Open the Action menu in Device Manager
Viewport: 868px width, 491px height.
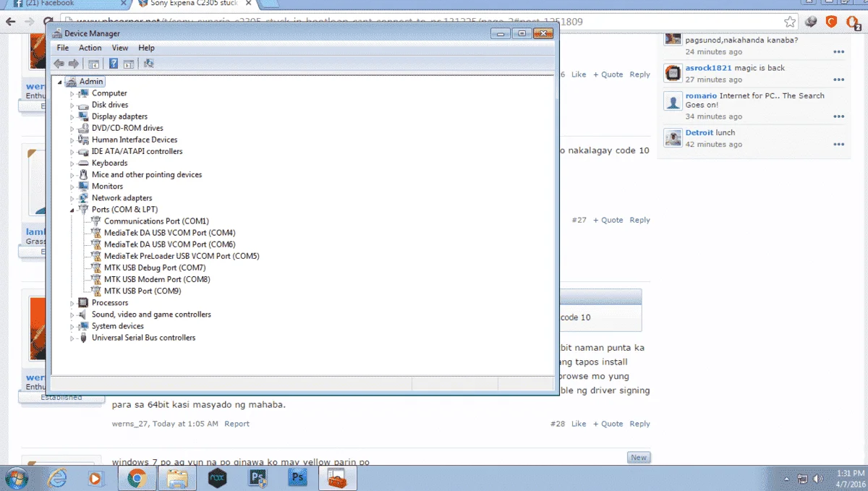(x=90, y=48)
